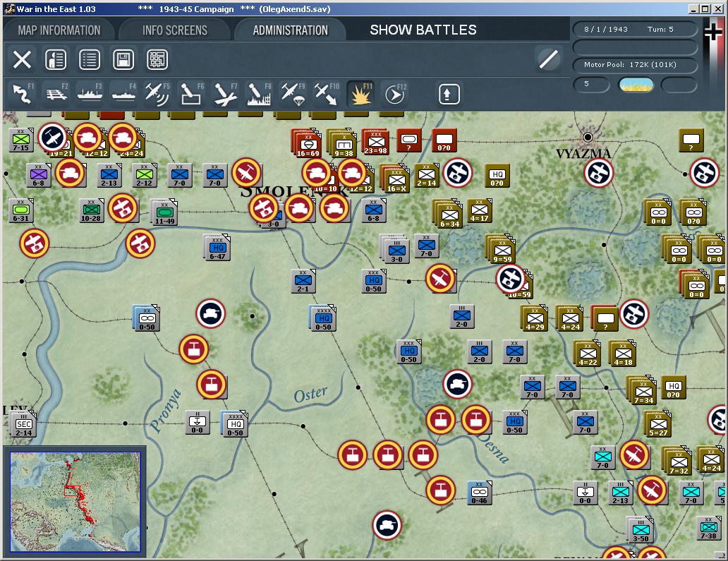Screen dimensions: 728x561
Task: Select the Soviet 4=18 counter
Action: (x=623, y=354)
